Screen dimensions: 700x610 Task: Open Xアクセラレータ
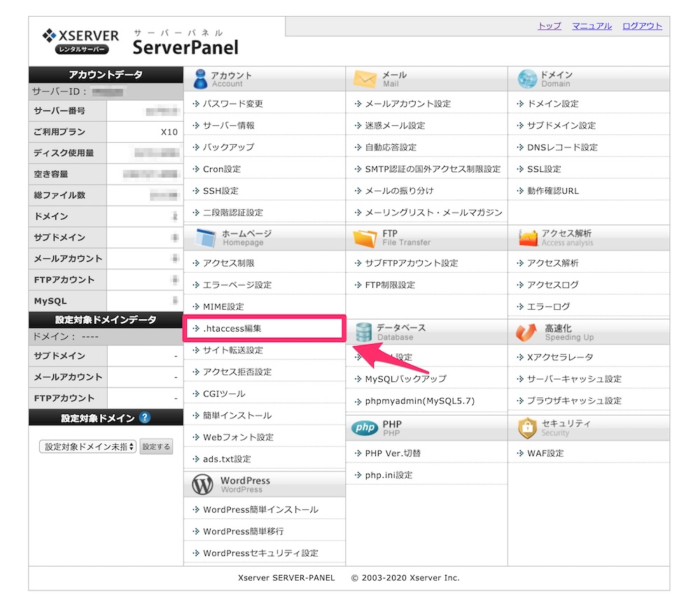[560, 357]
